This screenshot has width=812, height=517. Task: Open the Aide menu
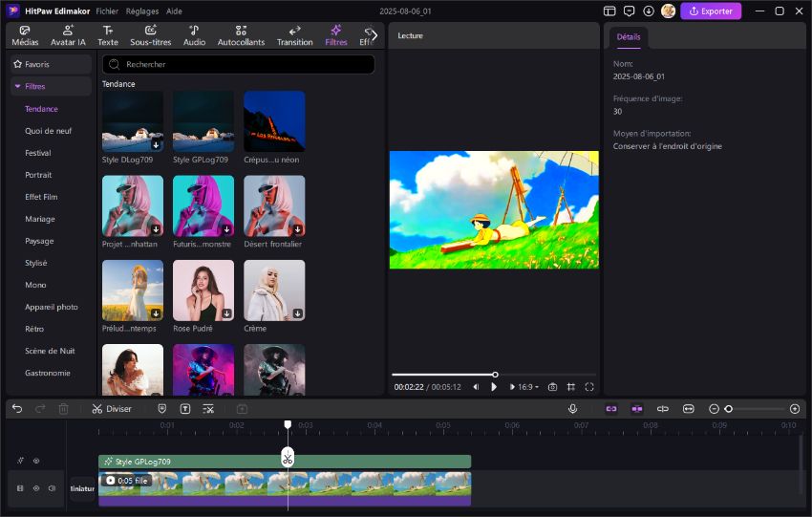(174, 11)
